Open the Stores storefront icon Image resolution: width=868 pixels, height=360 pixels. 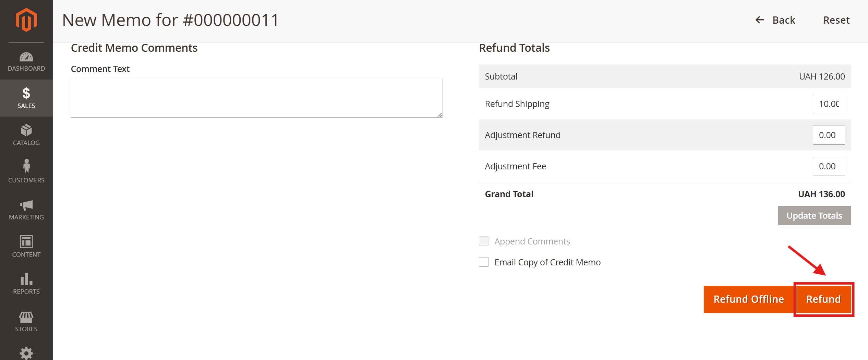tap(26, 317)
